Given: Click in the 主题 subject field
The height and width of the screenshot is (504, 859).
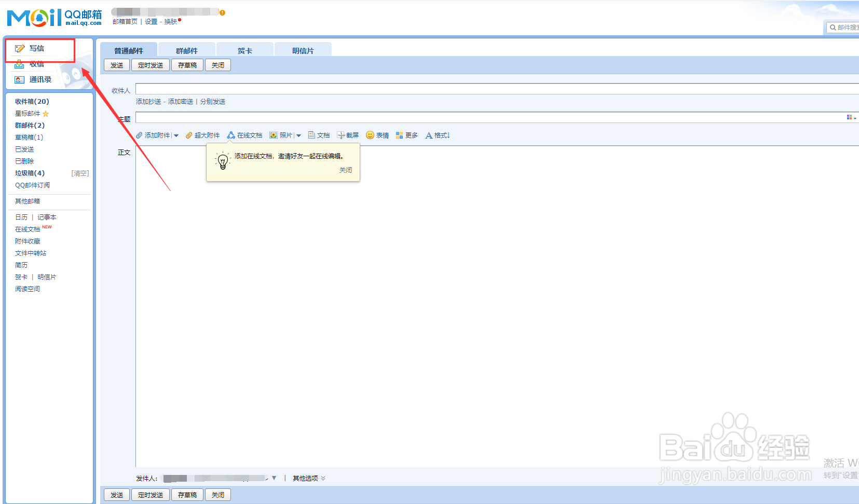Looking at the screenshot, I should point(490,117).
